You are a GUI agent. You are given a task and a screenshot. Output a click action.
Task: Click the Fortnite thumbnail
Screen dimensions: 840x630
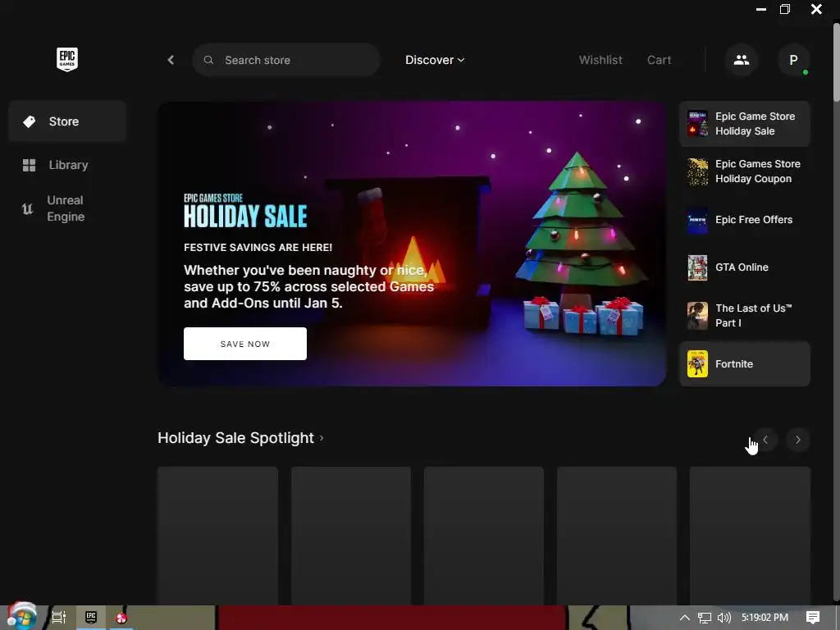coord(697,363)
